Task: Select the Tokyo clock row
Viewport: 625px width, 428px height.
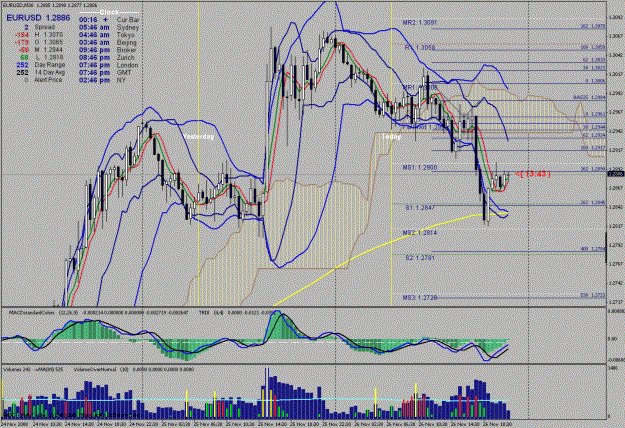Action: tap(107, 35)
